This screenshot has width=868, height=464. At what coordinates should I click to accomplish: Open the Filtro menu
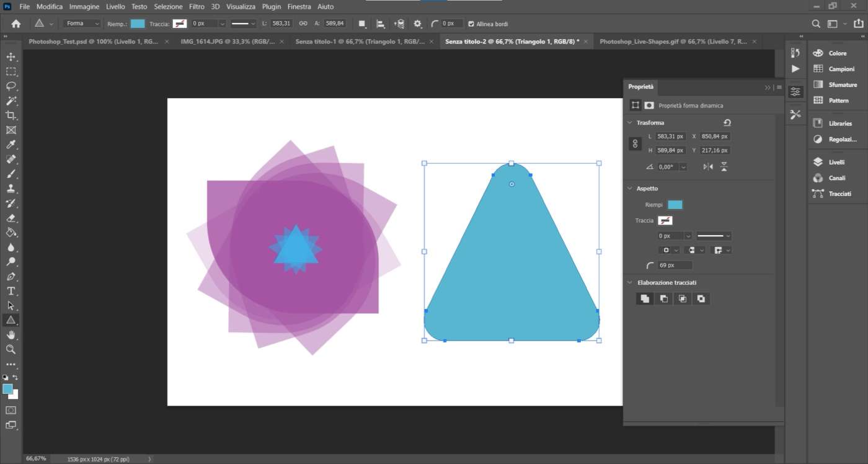click(x=197, y=6)
